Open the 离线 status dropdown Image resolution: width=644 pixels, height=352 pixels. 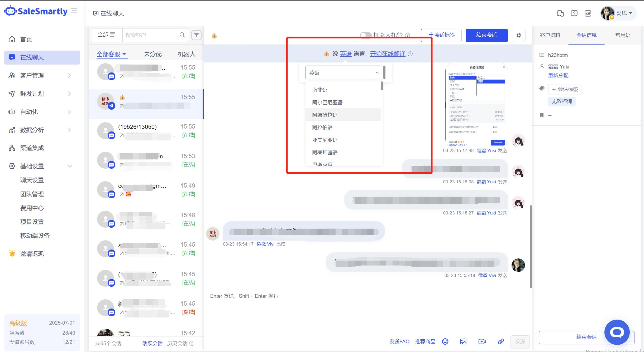pyautogui.click(x=624, y=13)
